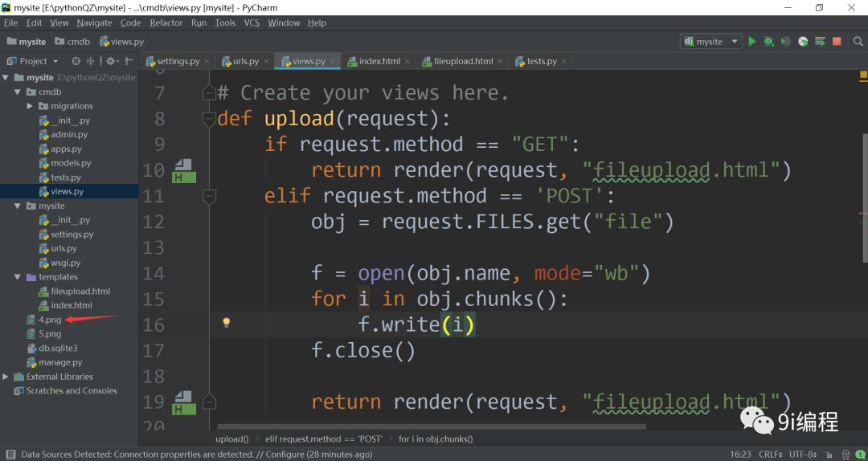Screen dimensions: 868x461
Task: Close the fileupload.html tab
Action: pos(500,61)
